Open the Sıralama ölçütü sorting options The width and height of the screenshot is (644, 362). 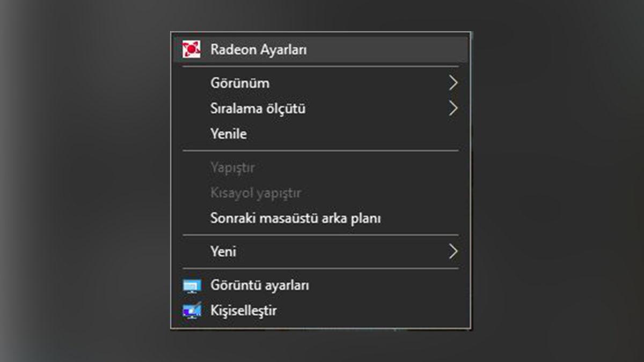[x=258, y=108]
